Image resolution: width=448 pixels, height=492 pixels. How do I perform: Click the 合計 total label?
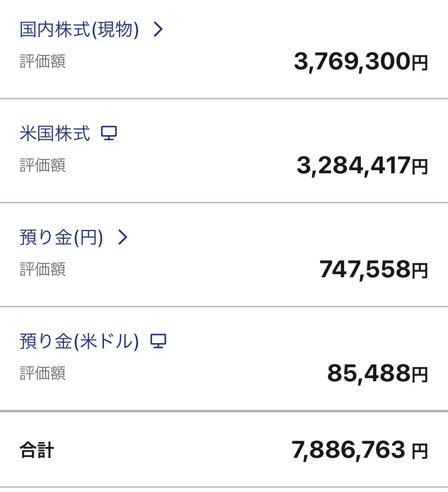[37, 450]
